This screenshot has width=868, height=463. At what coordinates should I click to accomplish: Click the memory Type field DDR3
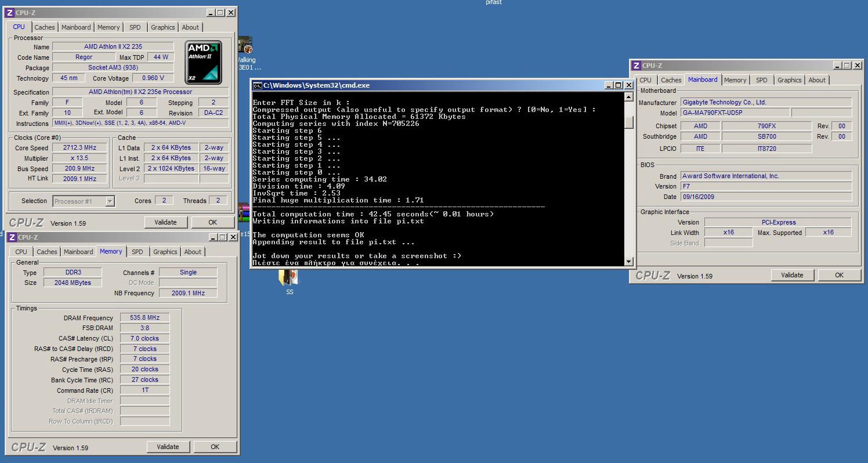(x=71, y=272)
